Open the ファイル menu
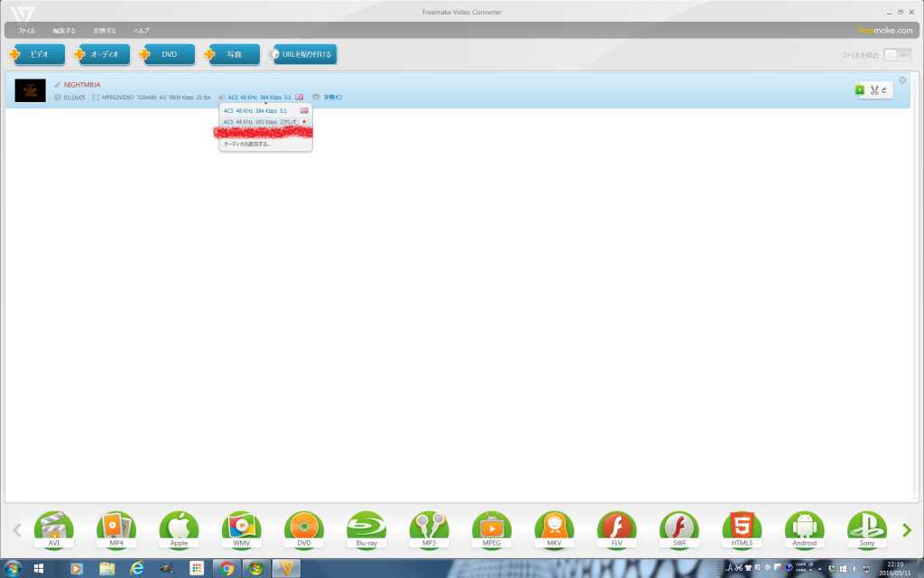Screen dimensions: 924x578 (26, 31)
